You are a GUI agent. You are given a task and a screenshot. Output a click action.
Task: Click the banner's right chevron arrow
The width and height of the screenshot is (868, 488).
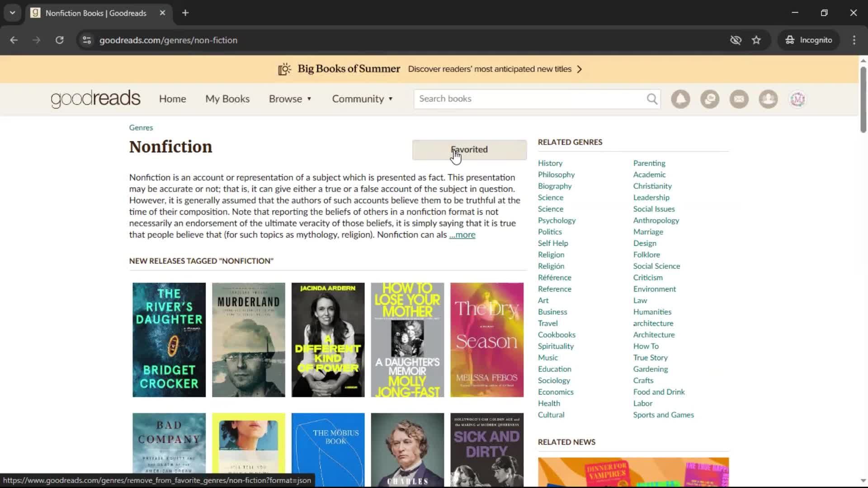click(x=580, y=69)
